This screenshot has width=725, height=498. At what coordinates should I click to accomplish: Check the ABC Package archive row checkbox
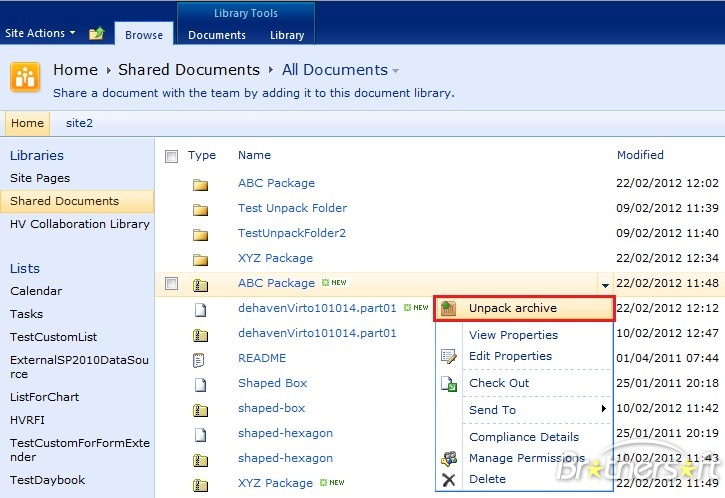coord(171,284)
